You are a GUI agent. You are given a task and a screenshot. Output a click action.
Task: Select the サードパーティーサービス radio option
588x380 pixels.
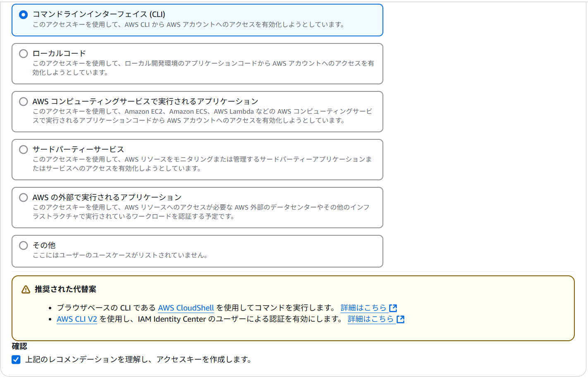coord(24,150)
